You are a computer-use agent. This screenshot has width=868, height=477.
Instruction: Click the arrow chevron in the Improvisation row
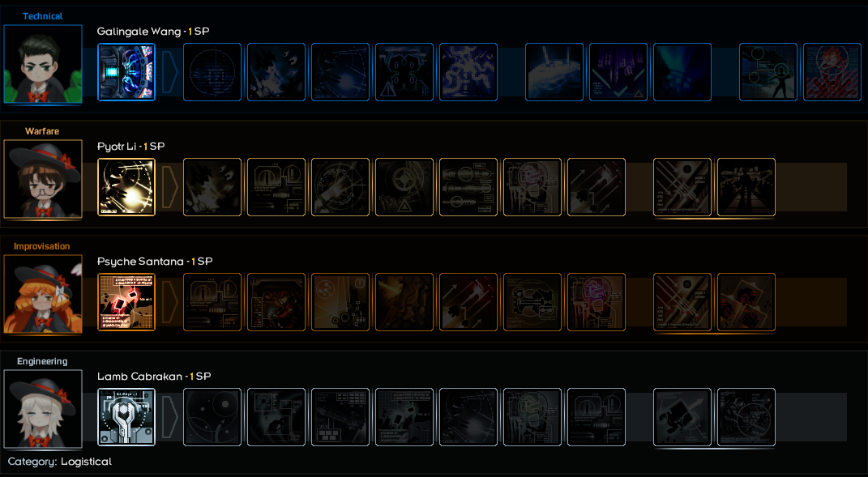[170, 302]
